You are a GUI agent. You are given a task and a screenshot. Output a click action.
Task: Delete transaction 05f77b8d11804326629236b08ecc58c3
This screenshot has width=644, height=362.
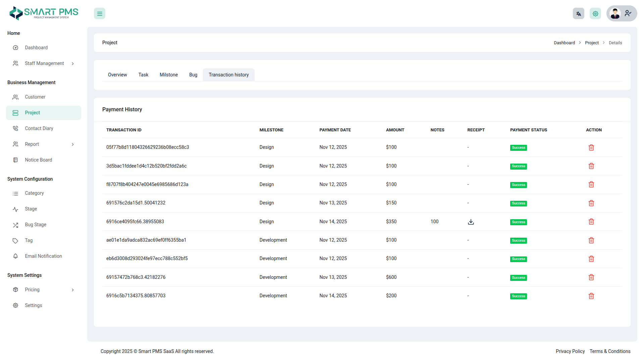tap(591, 147)
